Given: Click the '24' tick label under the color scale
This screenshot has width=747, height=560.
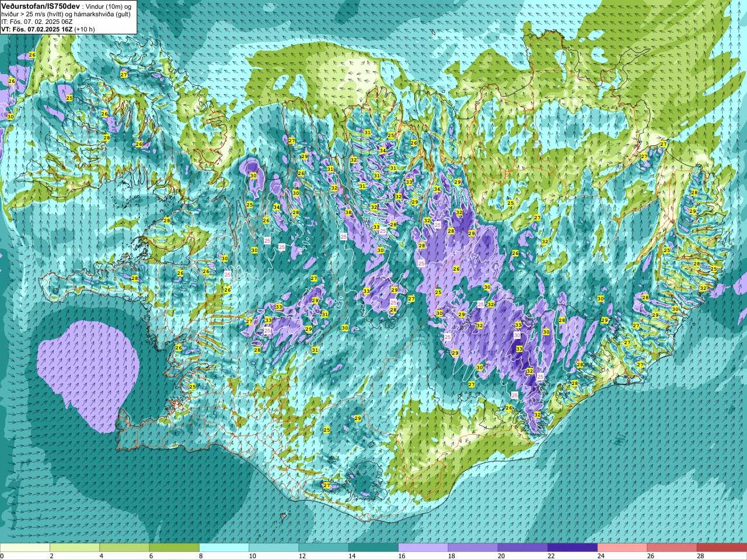Looking at the screenshot, I should (601, 556).
